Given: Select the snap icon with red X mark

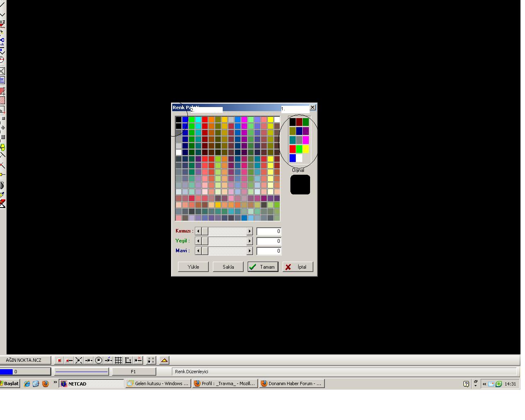Looking at the screenshot, I should [138, 360].
